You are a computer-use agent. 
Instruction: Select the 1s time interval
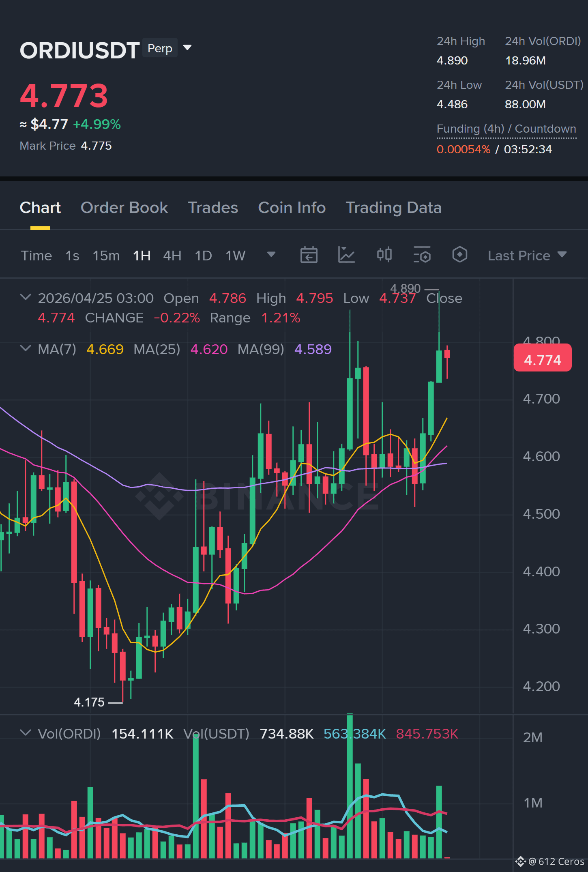click(72, 256)
